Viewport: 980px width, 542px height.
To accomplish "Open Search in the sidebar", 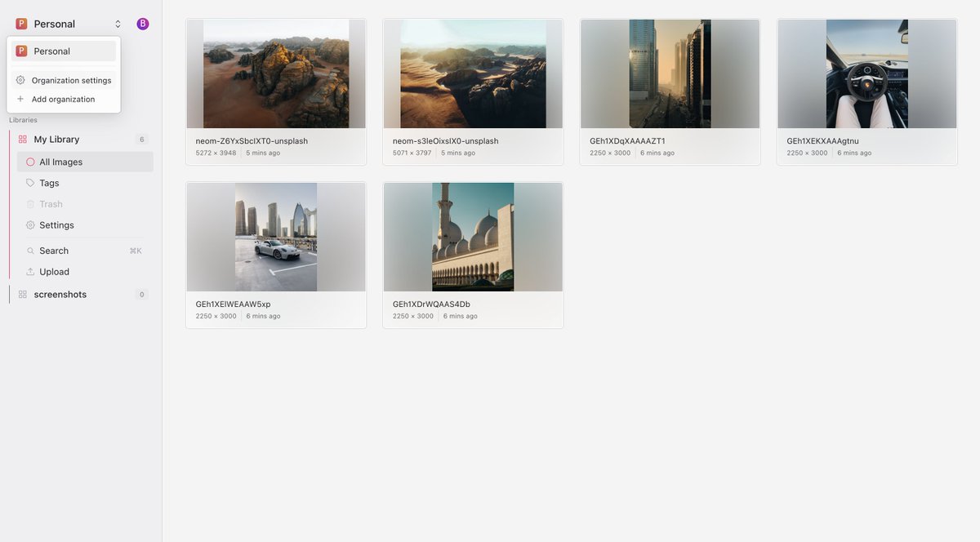I will [85, 251].
